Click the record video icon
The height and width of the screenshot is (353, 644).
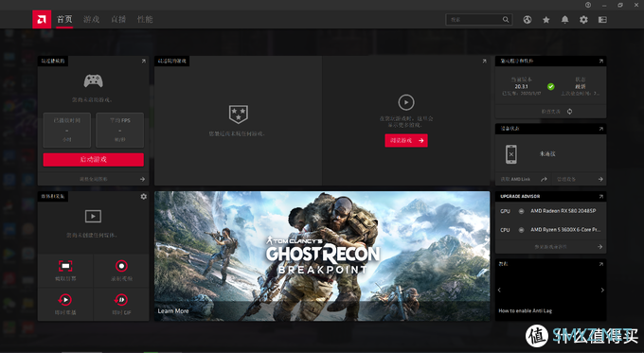121,266
